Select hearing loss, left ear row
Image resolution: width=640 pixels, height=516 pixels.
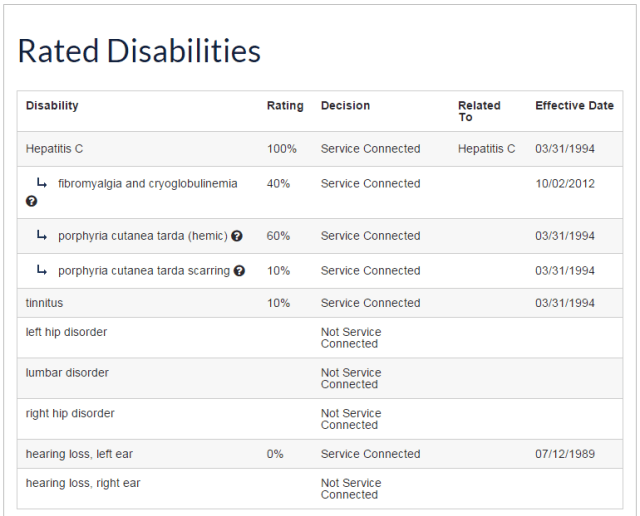pos(79,454)
